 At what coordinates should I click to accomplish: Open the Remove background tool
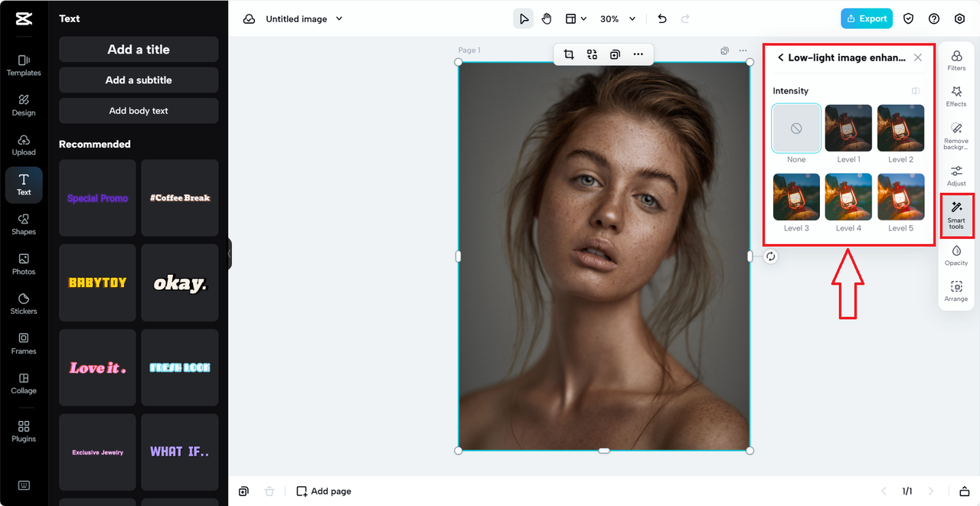[956, 135]
